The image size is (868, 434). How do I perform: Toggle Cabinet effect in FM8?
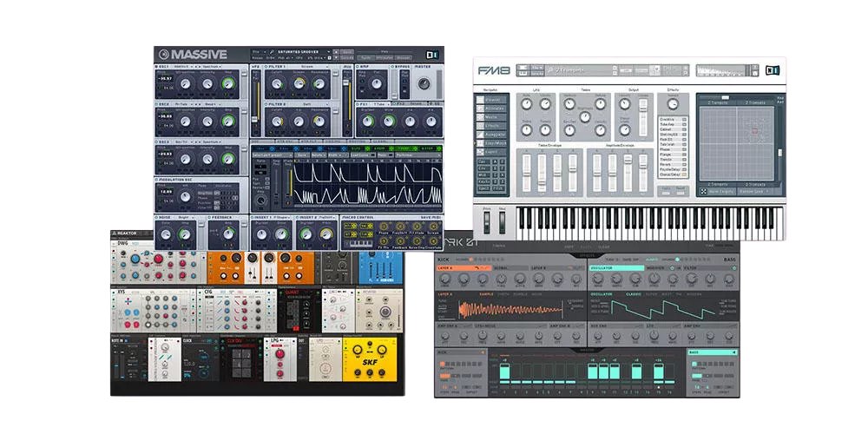pos(684,129)
